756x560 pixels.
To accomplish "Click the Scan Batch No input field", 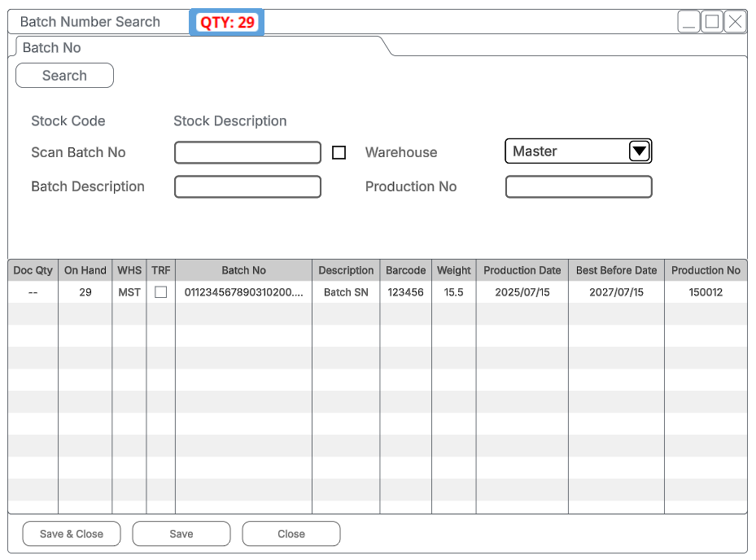I will click(x=247, y=153).
